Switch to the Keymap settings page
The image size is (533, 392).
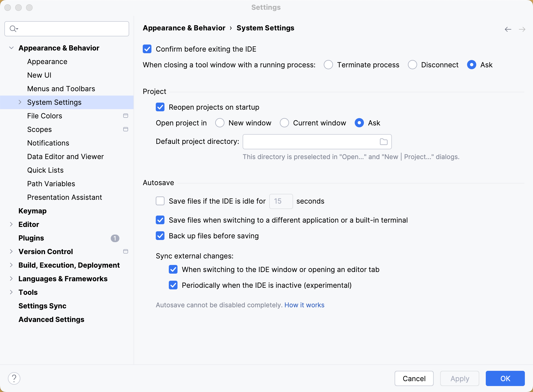tap(32, 211)
